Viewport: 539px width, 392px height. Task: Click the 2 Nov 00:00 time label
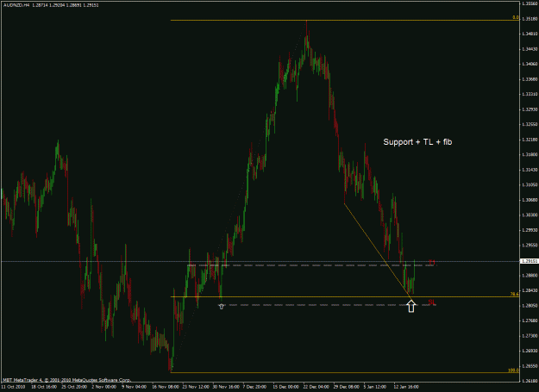pos(104,387)
